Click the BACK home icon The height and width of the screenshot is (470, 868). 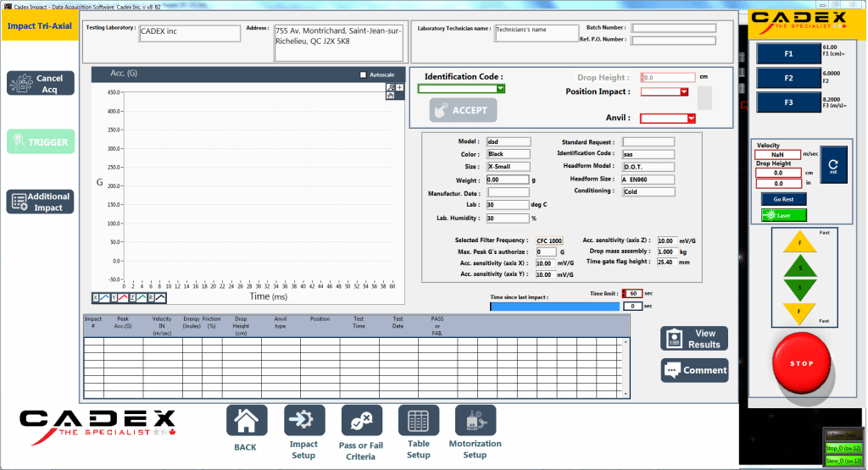(x=246, y=421)
